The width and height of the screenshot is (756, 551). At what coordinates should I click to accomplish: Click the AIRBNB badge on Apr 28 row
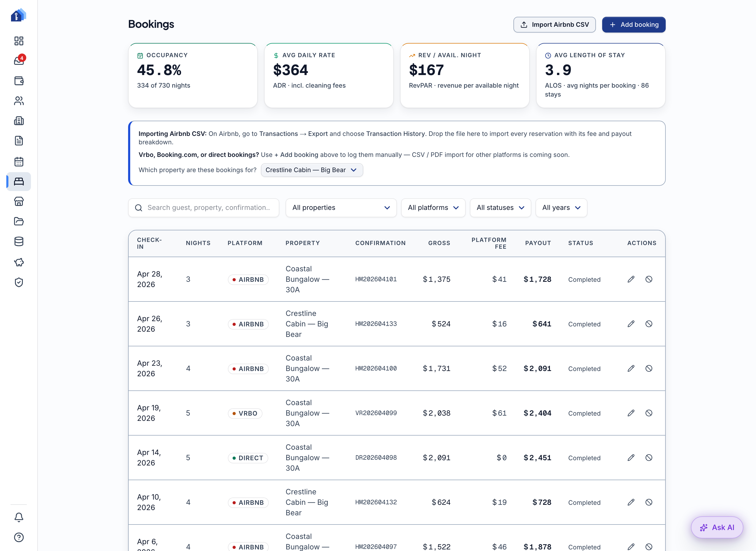248,279
